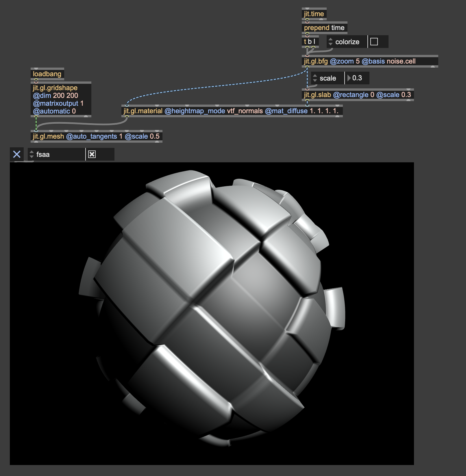Select the prepend time object
466x476 pixels.
click(x=324, y=28)
